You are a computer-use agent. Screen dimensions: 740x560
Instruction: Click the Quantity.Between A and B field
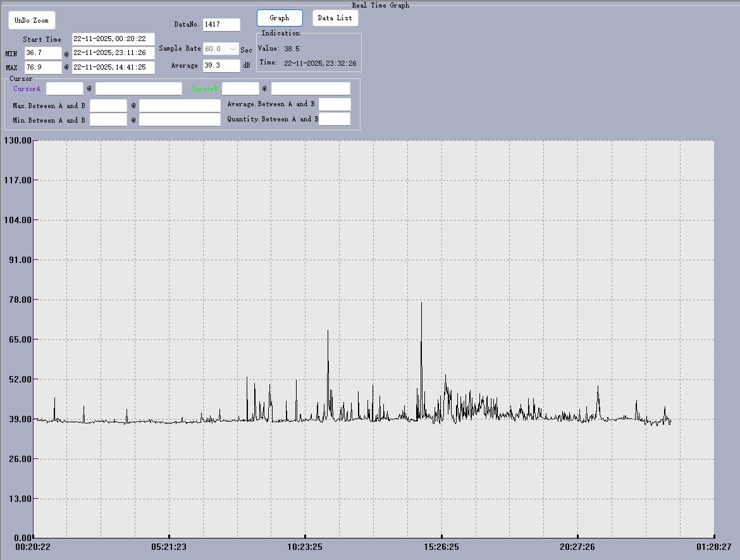(x=335, y=119)
